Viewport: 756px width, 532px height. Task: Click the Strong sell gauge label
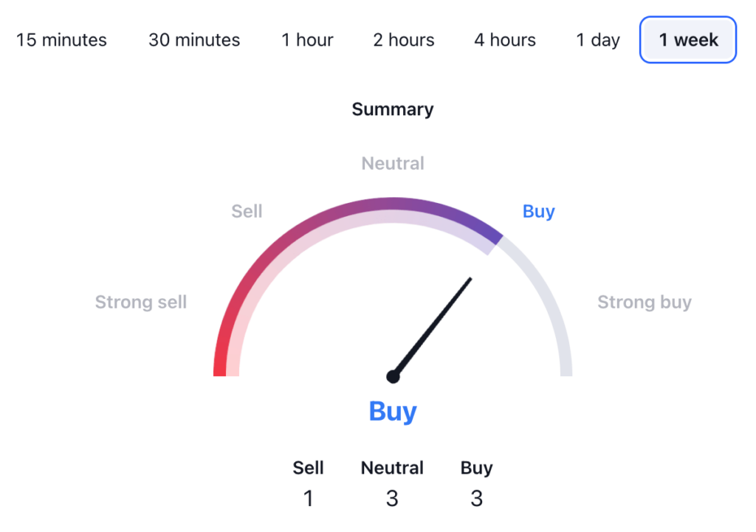(x=141, y=302)
